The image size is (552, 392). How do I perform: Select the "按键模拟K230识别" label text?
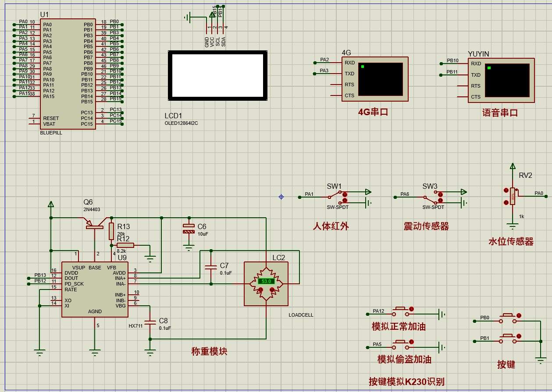coord(406,381)
